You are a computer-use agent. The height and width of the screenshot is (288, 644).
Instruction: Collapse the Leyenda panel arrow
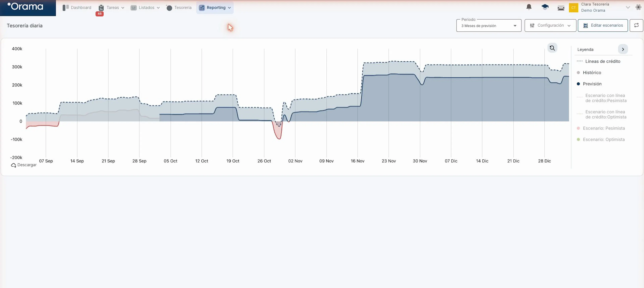(x=623, y=49)
